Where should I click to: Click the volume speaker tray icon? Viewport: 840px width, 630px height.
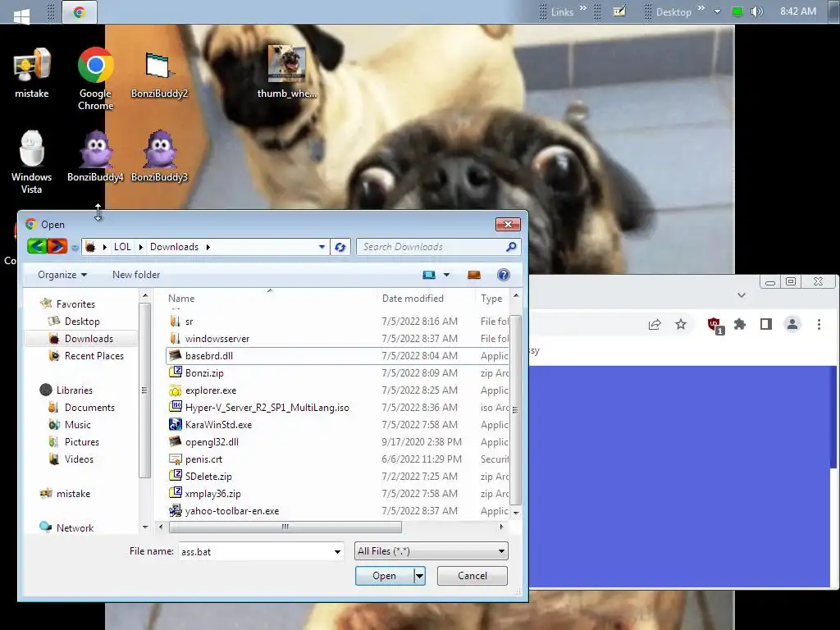coord(756,11)
